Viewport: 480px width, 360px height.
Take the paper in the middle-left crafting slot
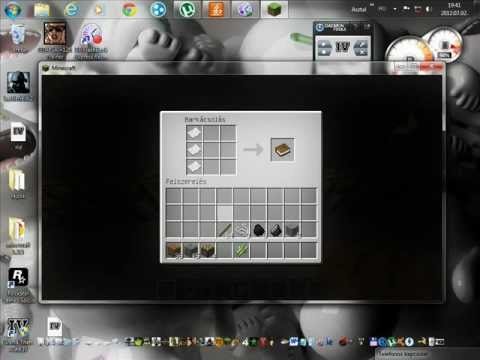194,150
